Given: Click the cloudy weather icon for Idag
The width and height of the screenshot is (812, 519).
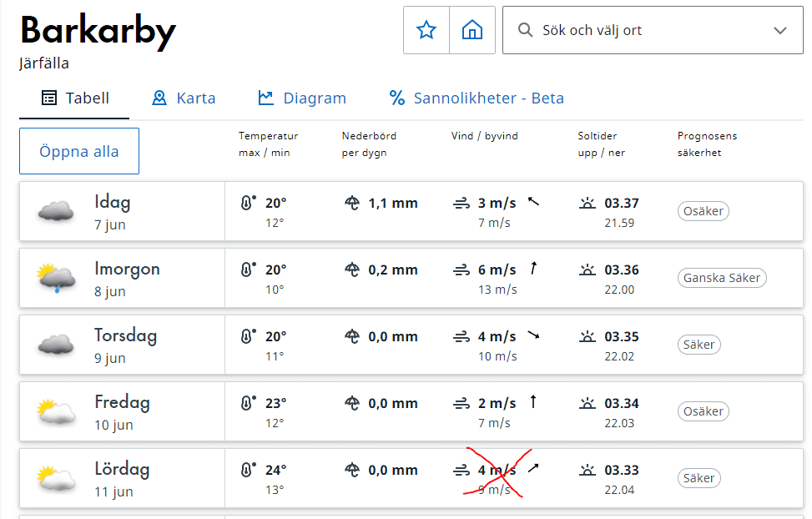Looking at the screenshot, I should point(56,211).
